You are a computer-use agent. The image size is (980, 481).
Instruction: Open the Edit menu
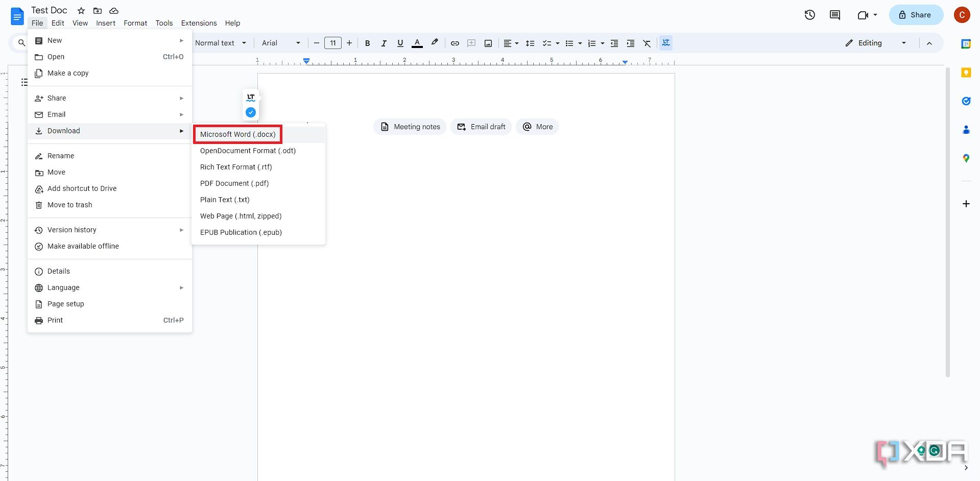point(58,23)
